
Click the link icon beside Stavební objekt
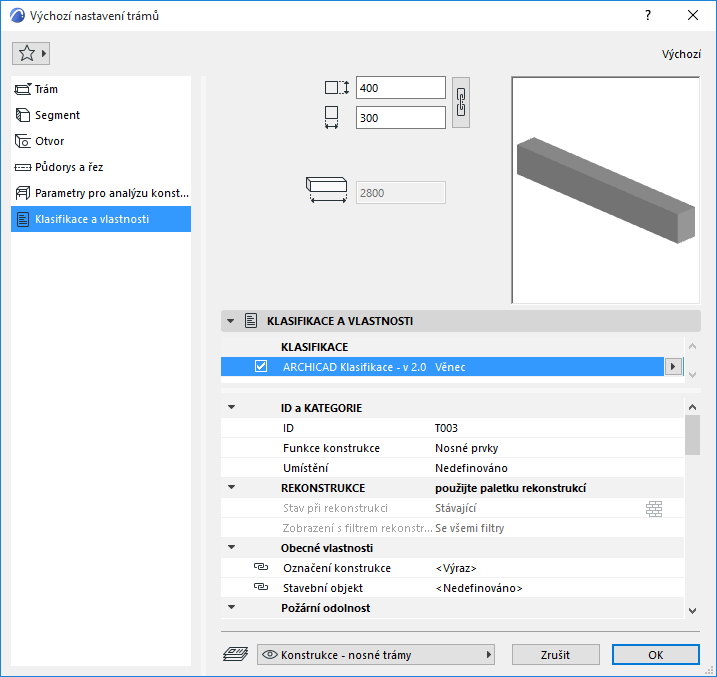coord(261,587)
